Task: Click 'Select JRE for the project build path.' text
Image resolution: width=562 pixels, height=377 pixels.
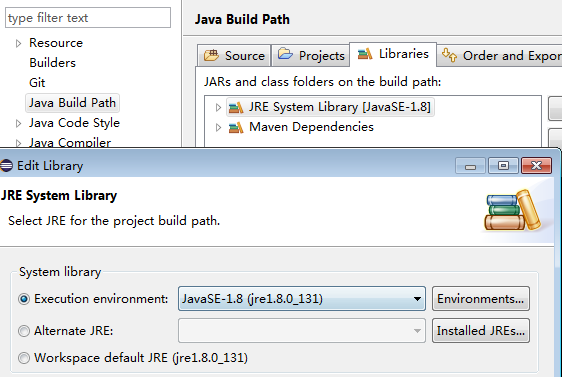Action: 114,221
